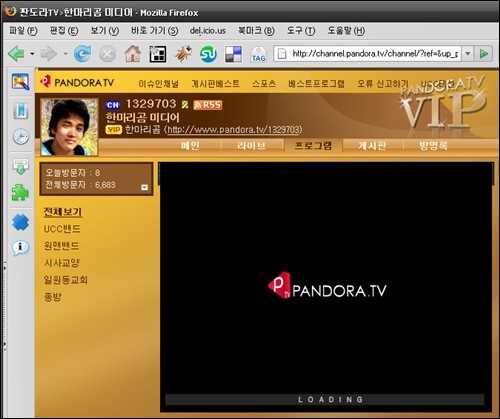The image size is (500, 419).
Task: Click the blue CH channel badge
Action: tap(113, 105)
